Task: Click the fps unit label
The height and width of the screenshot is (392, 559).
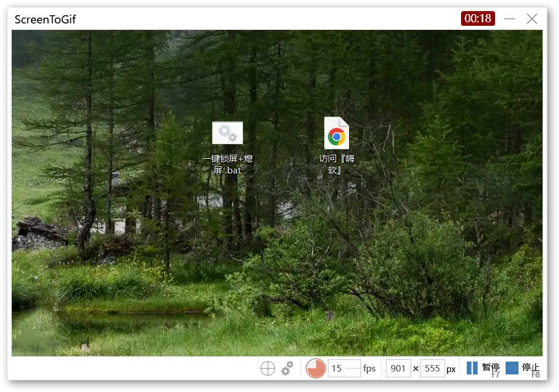Action: pos(370,369)
